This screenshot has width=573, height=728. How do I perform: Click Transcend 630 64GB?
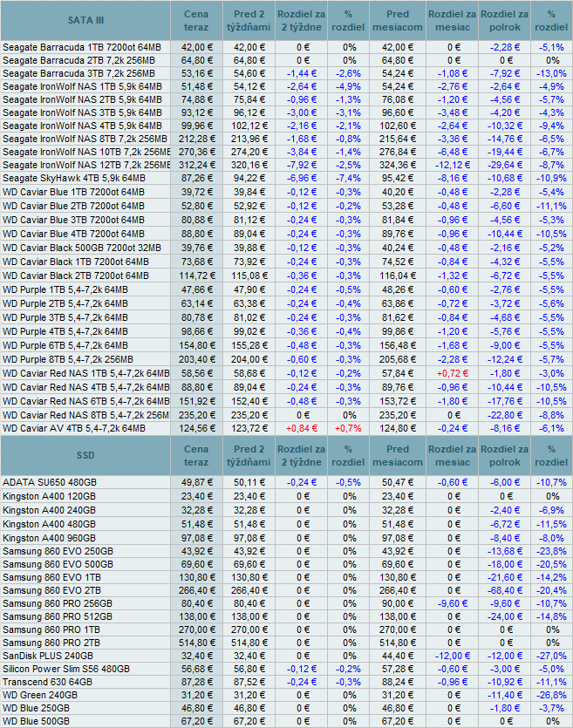(x=47, y=682)
